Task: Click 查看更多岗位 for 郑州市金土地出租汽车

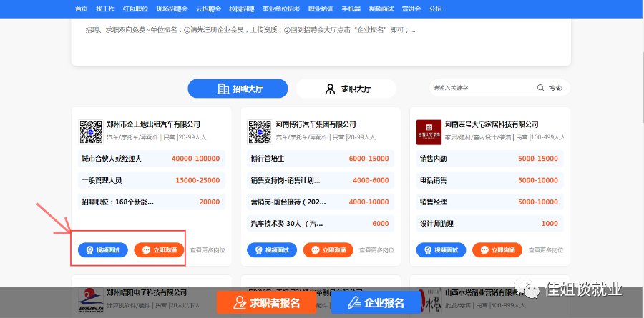Action: [x=208, y=250]
